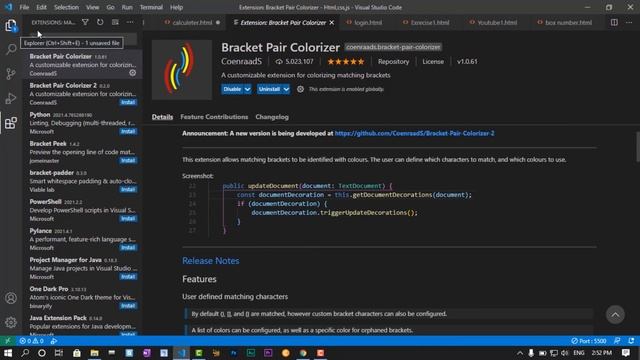The width and height of the screenshot is (640, 360).
Task: Open editor more actions menu
Action: point(629,22)
